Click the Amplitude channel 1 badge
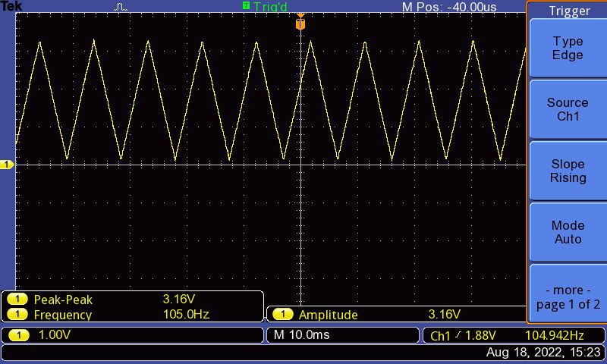Screen dimensions: 607x364 point(283,314)
